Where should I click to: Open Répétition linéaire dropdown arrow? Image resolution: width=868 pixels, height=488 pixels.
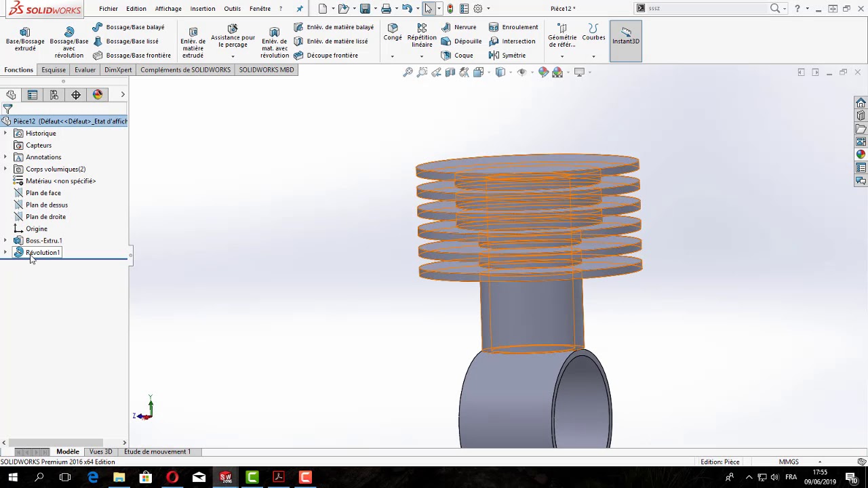422,56
